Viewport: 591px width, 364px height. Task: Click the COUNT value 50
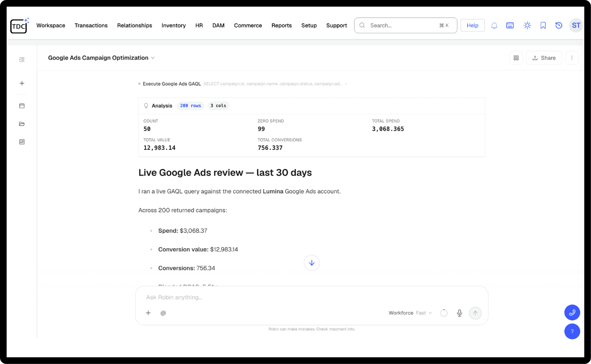click(147, 129)
